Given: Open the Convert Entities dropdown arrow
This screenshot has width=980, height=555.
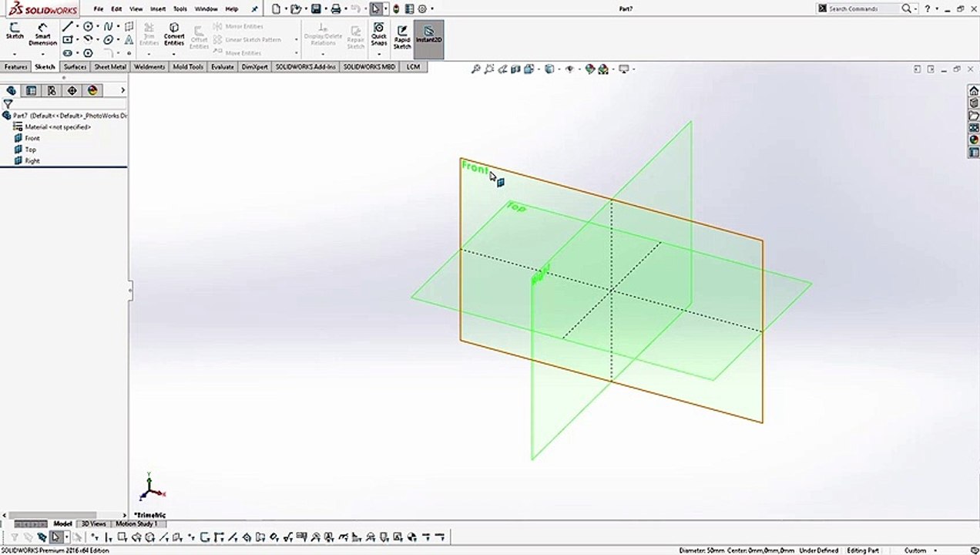Looking at the screenshot, I should 174,54.
